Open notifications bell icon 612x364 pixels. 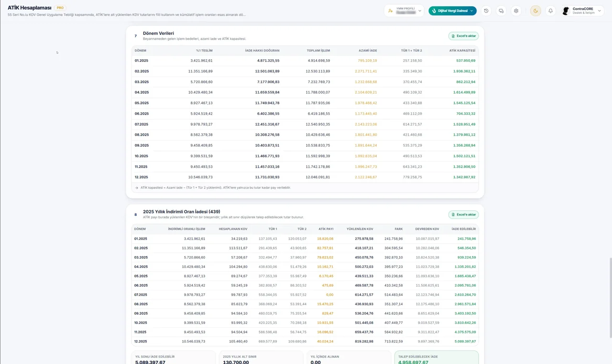click(x=550, y=11)
